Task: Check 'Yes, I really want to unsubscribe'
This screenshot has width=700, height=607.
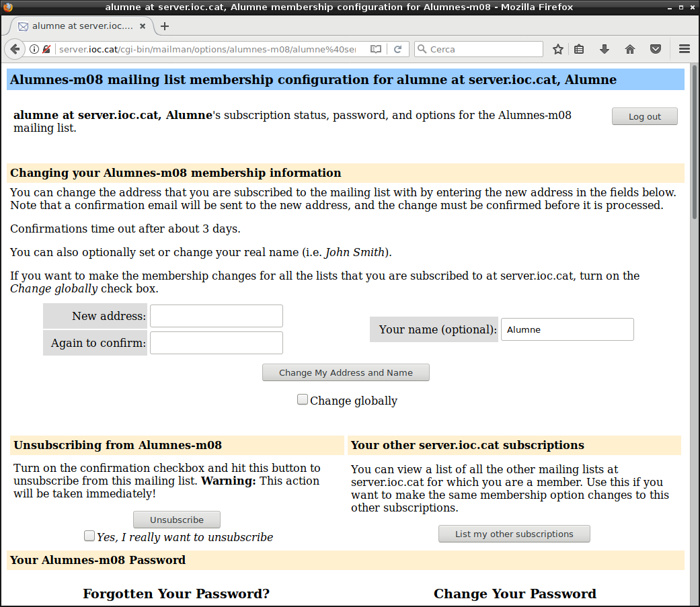Action: (x=89, y=536)
